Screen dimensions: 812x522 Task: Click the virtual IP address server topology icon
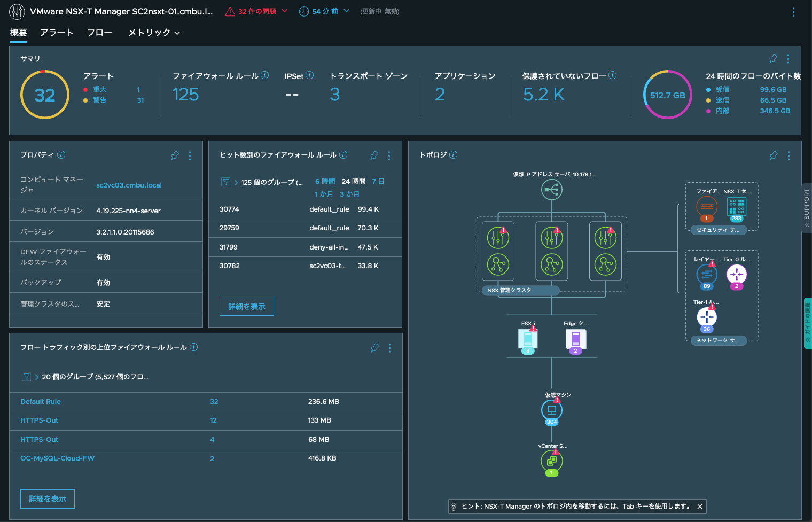(x=551, y=189)
